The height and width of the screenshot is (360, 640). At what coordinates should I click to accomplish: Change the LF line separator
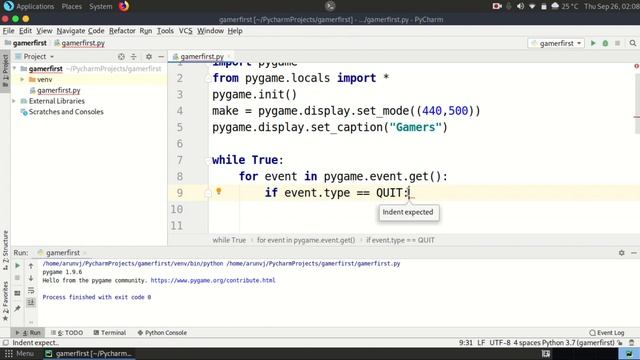tap(481, 343)
